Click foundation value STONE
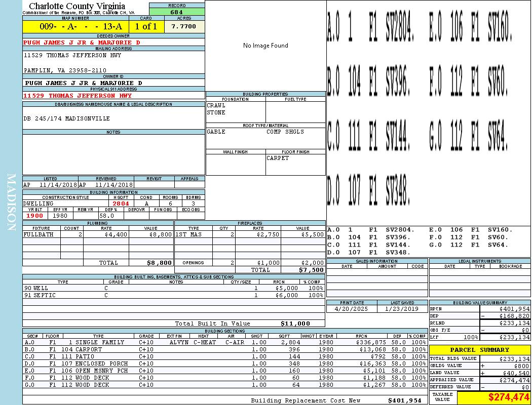 [216, 112]
